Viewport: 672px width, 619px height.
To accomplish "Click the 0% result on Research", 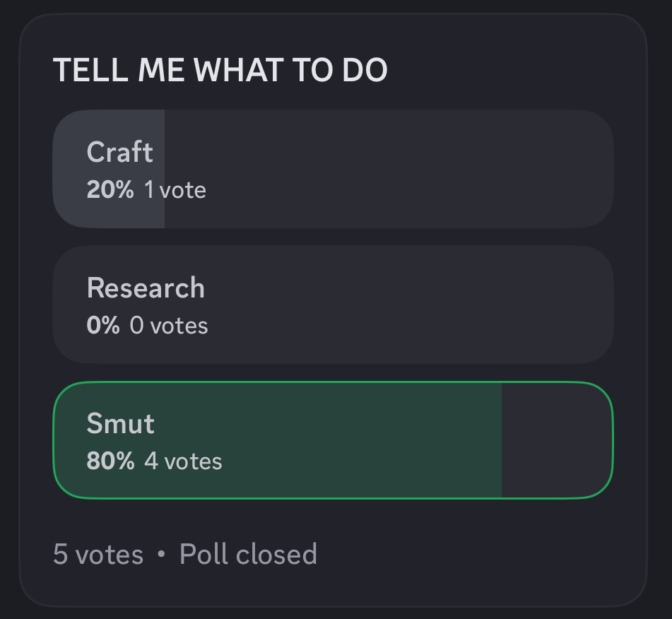I will 103,325.
